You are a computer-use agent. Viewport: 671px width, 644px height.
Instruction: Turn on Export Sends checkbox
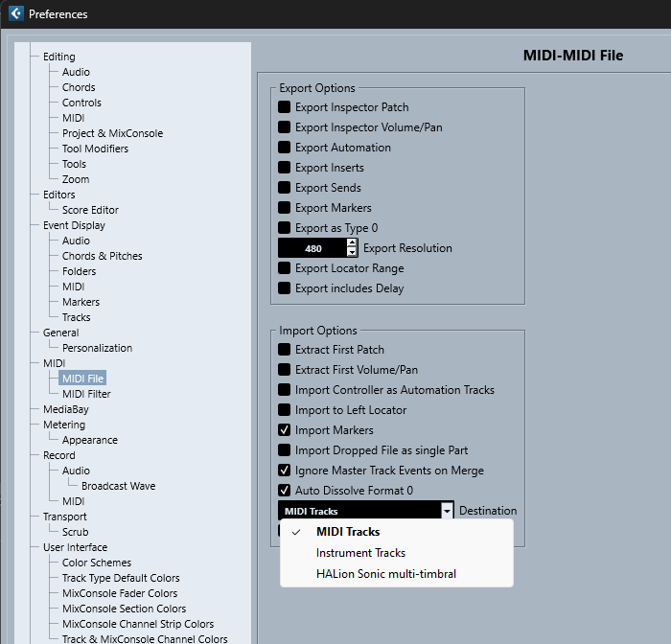284,188
